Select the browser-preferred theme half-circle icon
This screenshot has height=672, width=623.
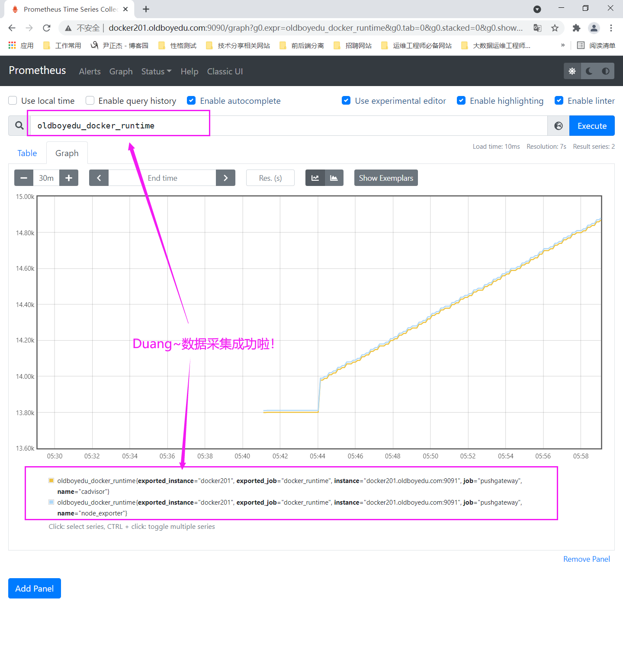(606, 71)
